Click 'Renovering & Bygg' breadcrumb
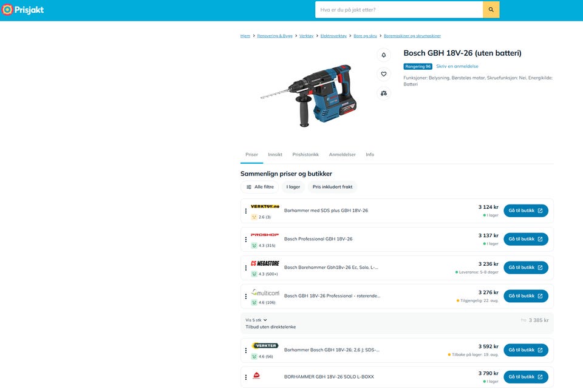Viewport: 583px width, 392px height. [x=274, y=36]
